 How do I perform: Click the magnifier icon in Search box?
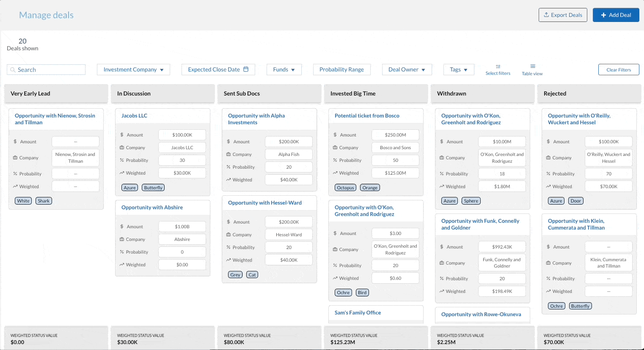click(13, 70)
